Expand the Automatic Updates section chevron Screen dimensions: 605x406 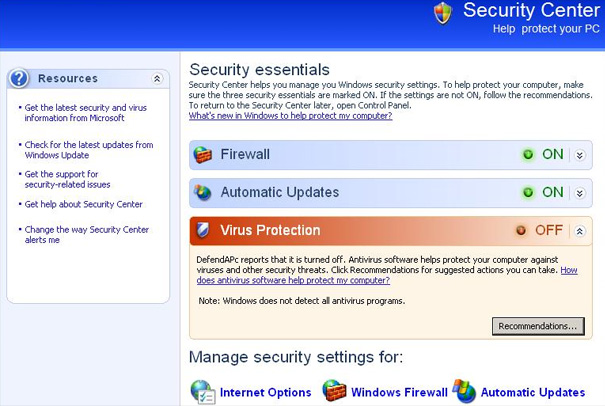coord(580,193)
